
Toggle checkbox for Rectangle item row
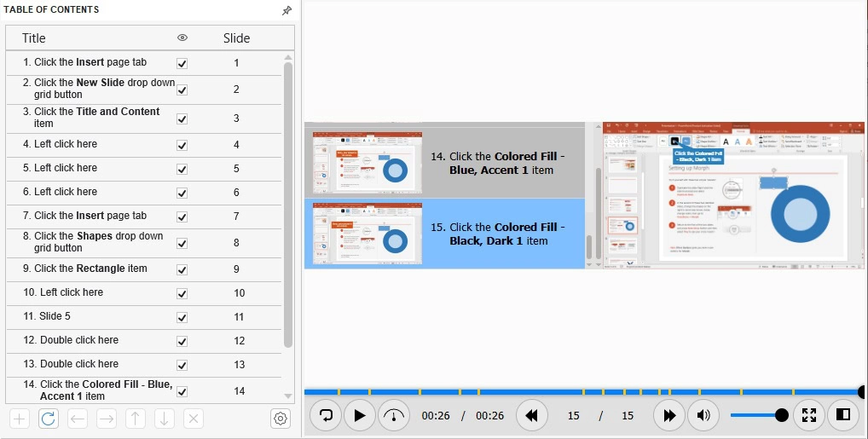click(x=182, y=269)
